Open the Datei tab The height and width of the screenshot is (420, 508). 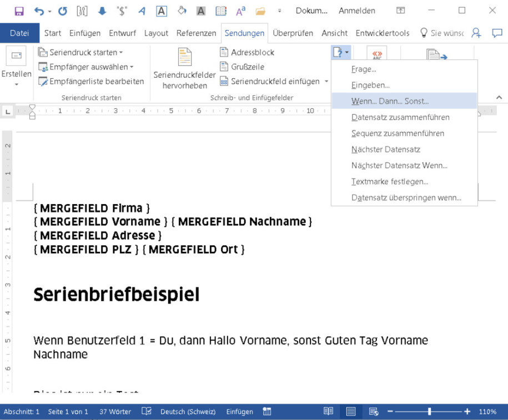click(x=19, y=33)
